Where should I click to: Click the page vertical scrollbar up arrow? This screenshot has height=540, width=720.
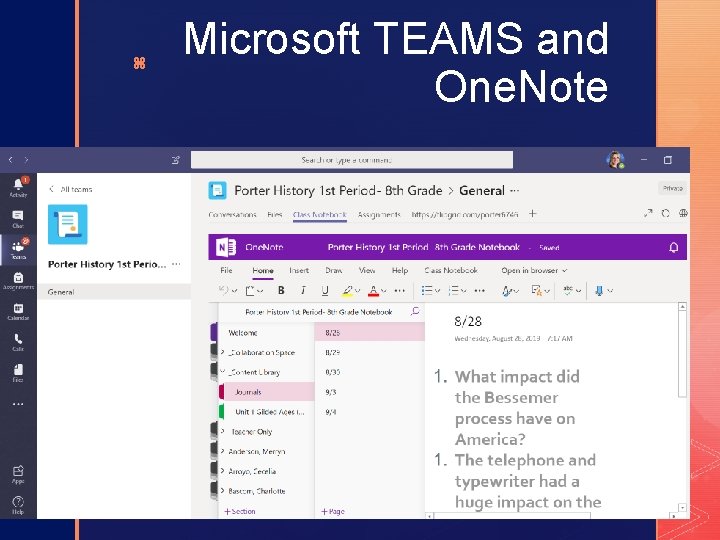pyautogui.click(x=682, y=307)
